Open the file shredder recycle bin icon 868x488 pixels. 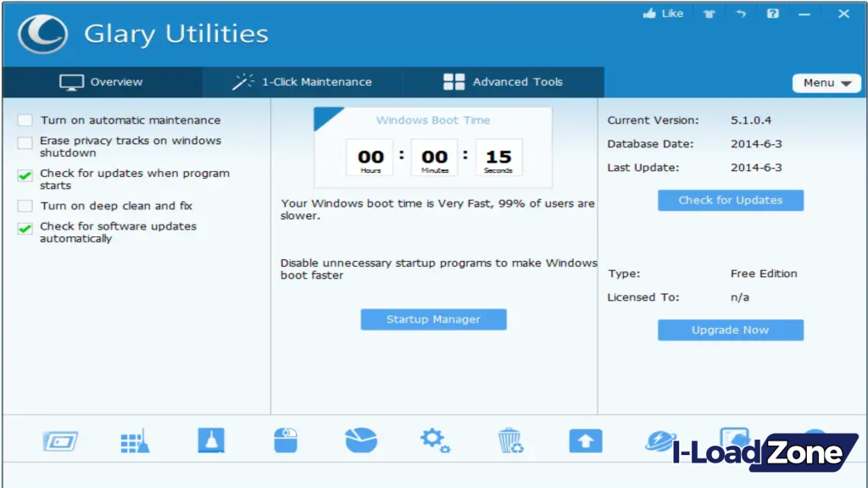(x=509, y=440)
